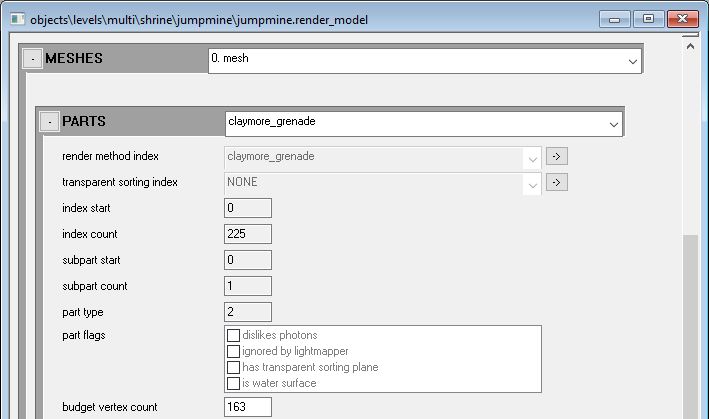This screenshot has width=709, height=419.
Task: Check the ignored by lightmapper option
Action: 234,351
